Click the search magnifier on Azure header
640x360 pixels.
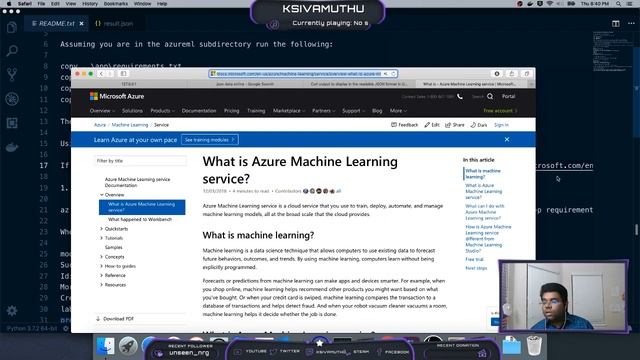490,96
